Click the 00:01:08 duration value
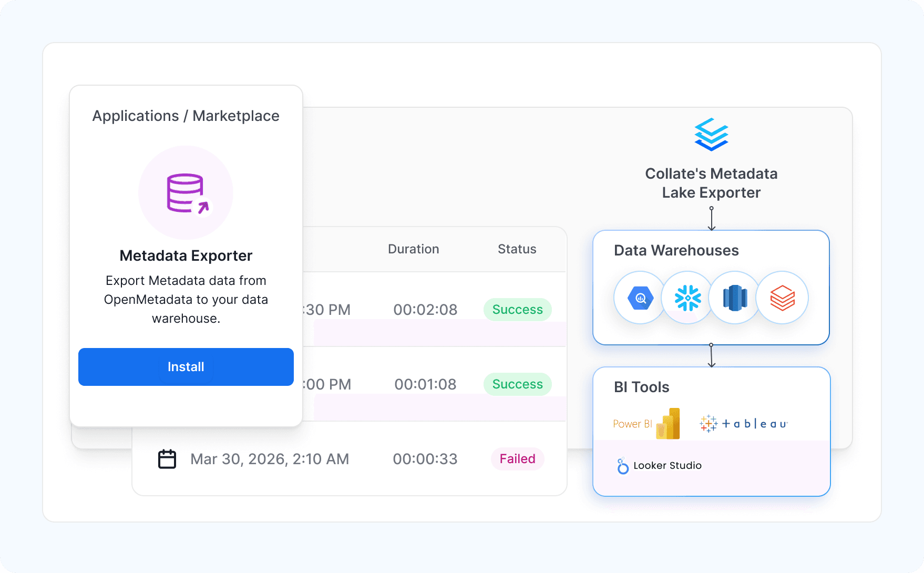924x573 pixels. pos(426,384)
